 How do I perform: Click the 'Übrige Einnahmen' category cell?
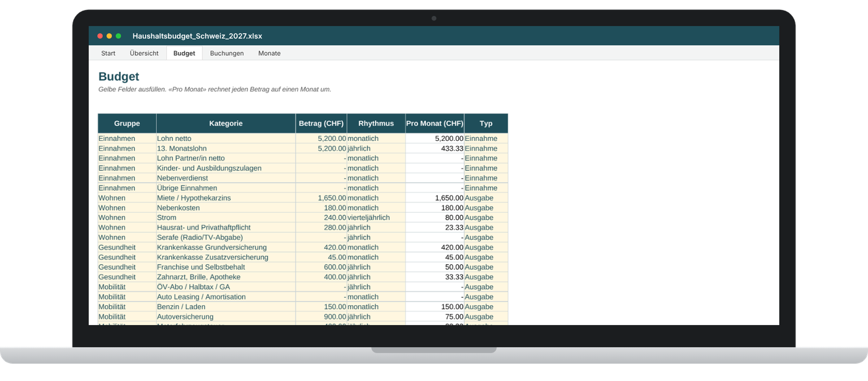(226, 188)
